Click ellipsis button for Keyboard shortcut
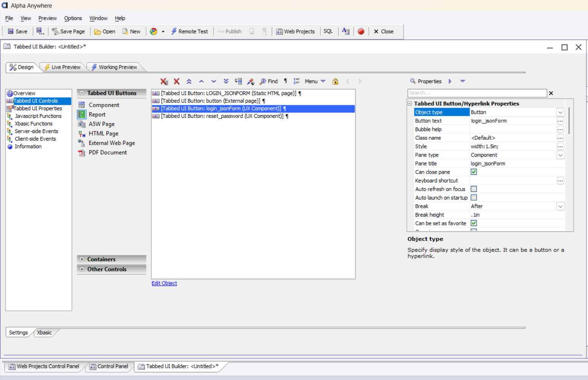The width and height of the screenshot is (588, 380). pyautogui.click(x=560, y=181)
